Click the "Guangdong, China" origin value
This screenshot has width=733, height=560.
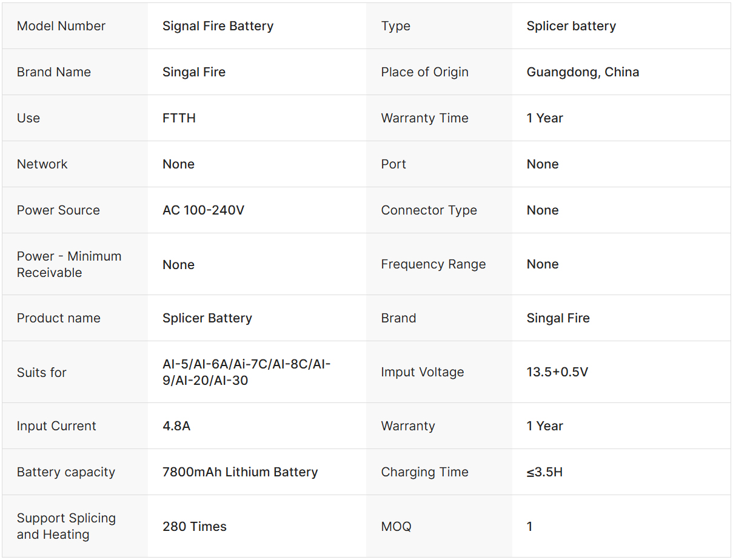click(x=583, y=72)
